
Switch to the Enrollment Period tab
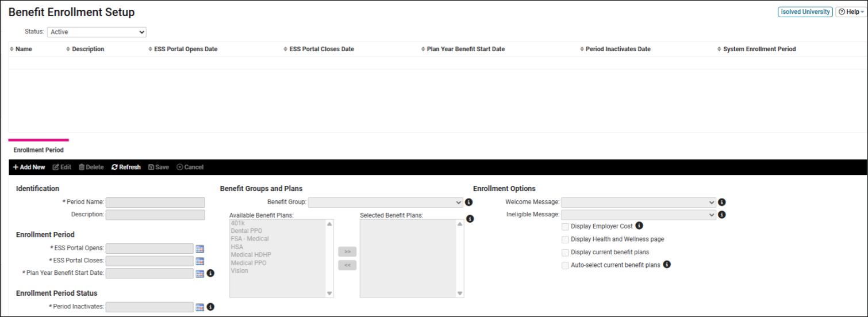[39, 150]
